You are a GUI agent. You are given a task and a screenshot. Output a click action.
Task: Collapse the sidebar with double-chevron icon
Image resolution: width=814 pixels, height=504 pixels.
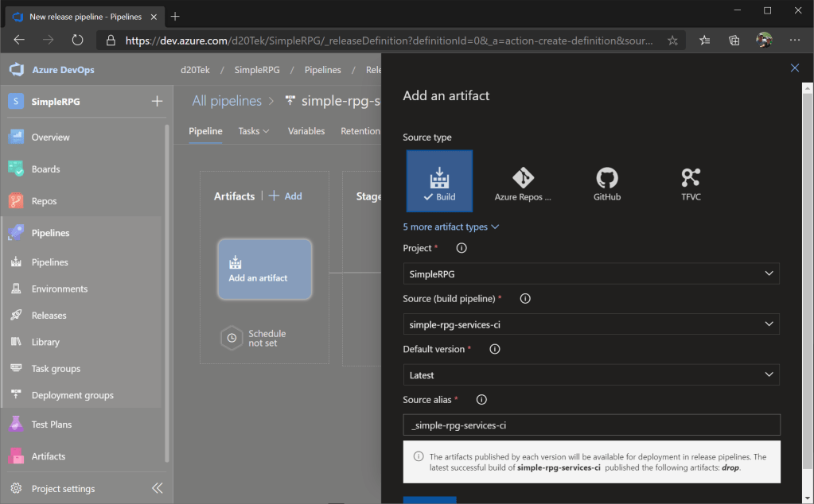tap(157, 488)
